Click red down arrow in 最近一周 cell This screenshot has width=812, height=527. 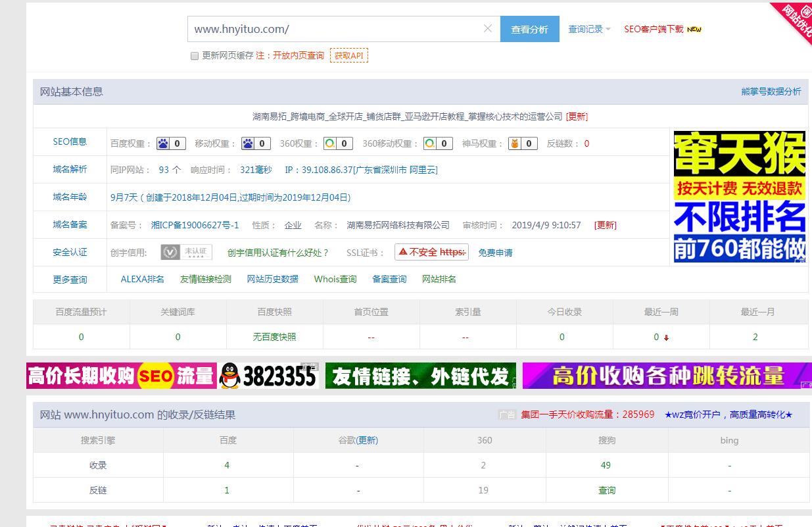(666, 338)
